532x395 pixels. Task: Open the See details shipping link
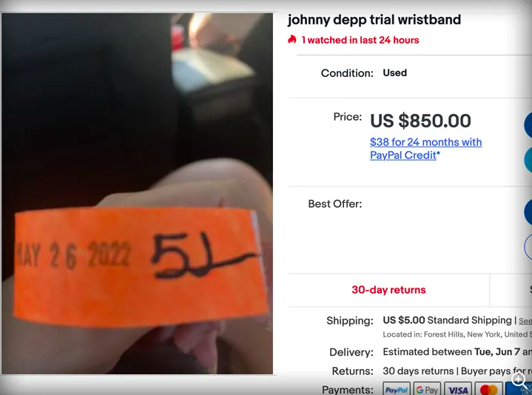[525, 321]
